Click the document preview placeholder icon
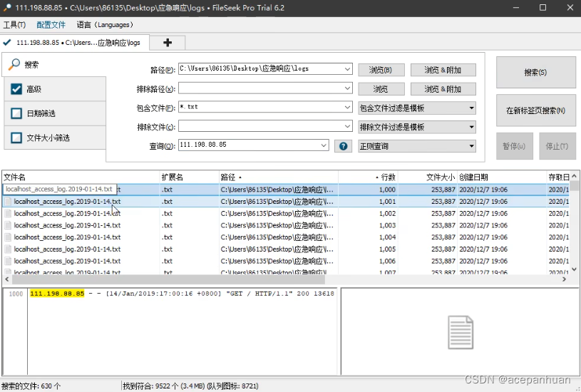This screenshot has height=392, width=581. tap(461, 332)
